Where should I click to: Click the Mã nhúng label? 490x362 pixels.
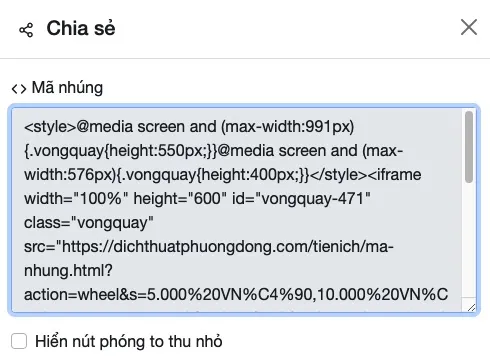point(67,88)
